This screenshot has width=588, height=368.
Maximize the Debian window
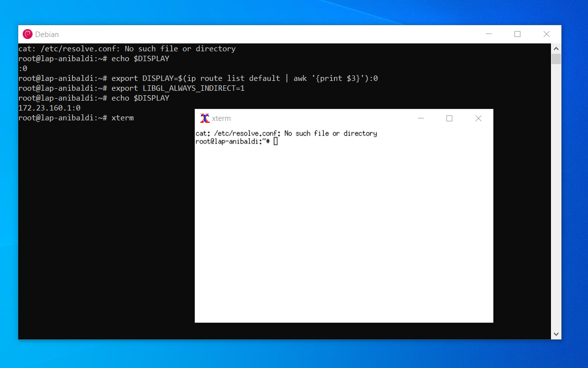[x=517, y=34]
